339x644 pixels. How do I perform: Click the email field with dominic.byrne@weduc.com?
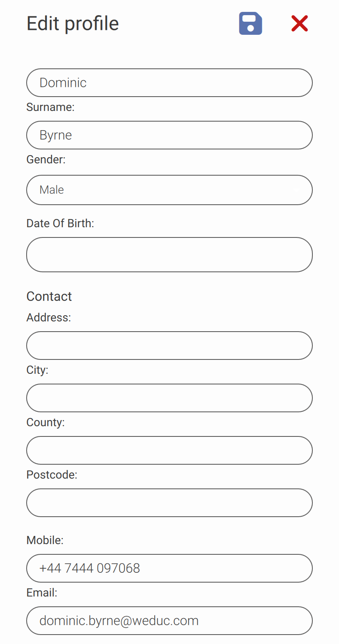coord(169,621)
